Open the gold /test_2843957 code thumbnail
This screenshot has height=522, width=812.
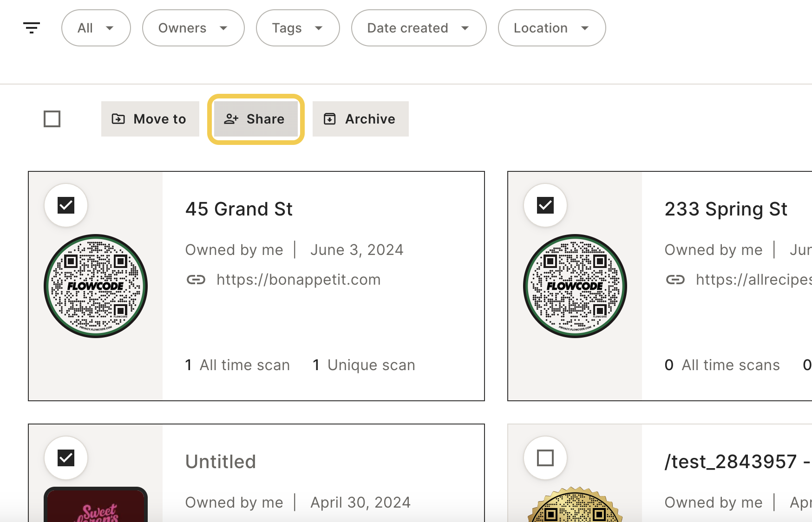tap(575, 504)
